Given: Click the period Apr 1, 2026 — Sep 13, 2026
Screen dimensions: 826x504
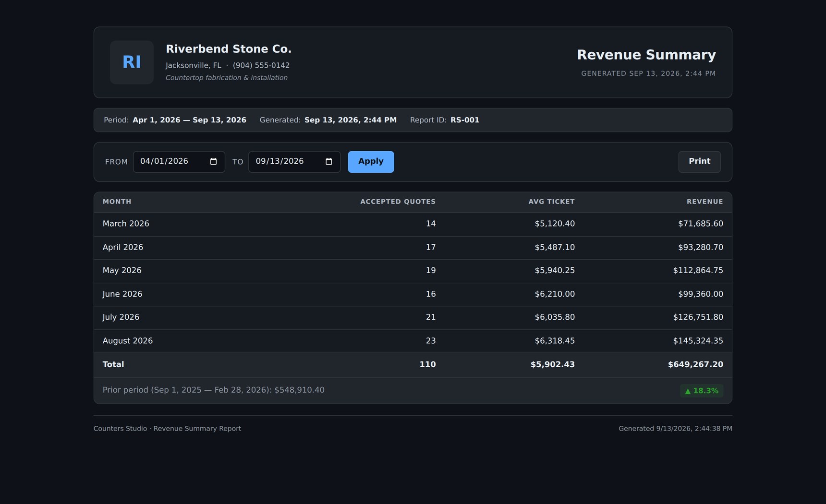Looking at the screenshot, I should (189, 120).
